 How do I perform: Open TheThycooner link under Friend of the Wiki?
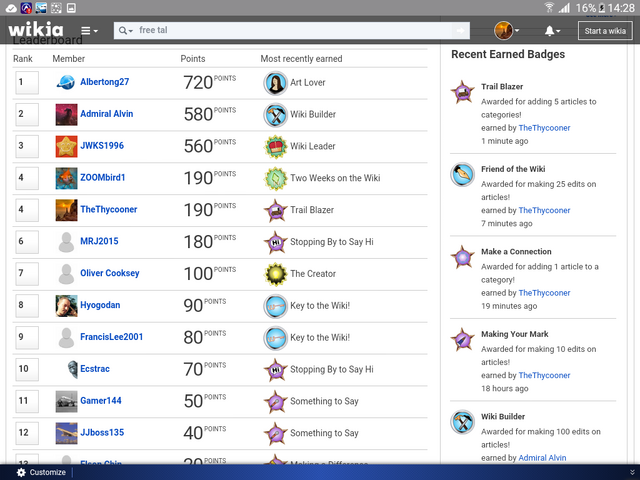(544, 210)
